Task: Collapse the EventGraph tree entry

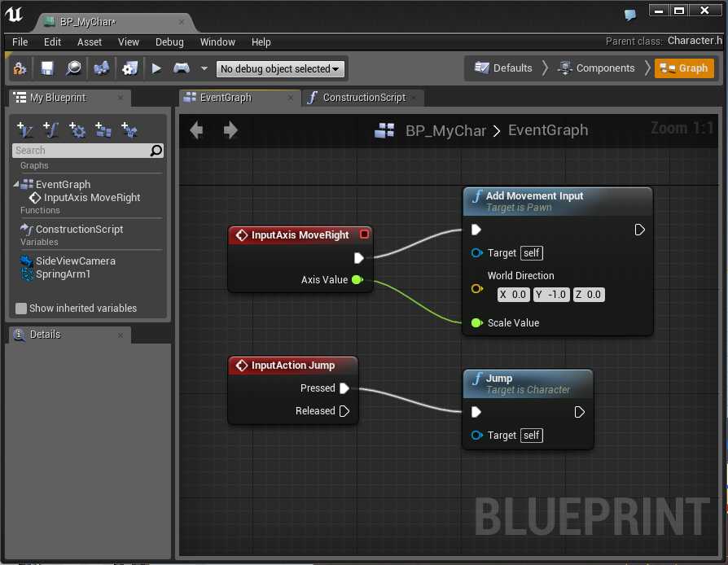Action: [15, 184]
